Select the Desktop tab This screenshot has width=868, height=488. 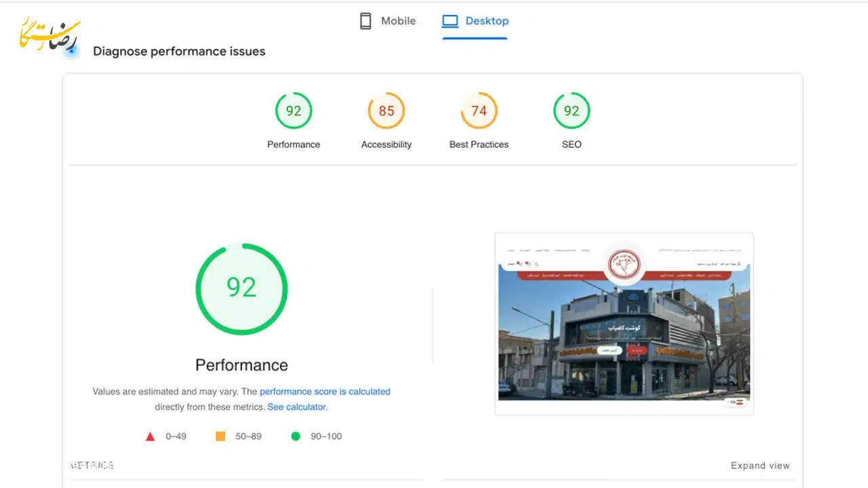point(475,21)
